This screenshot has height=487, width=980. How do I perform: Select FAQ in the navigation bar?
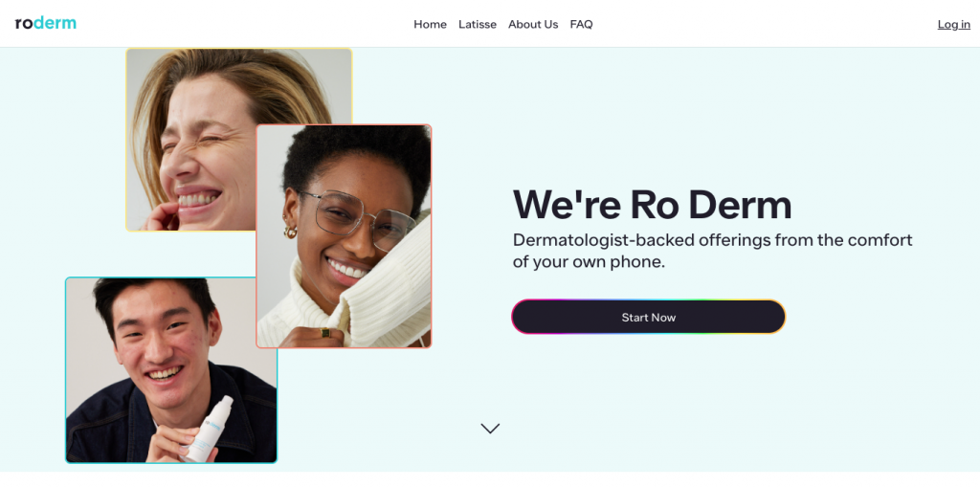click(581, 24)
